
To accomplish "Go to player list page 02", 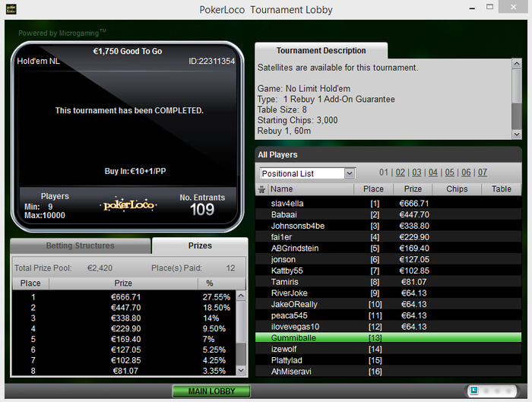I will pyautogui.click(x=400, y=173).
